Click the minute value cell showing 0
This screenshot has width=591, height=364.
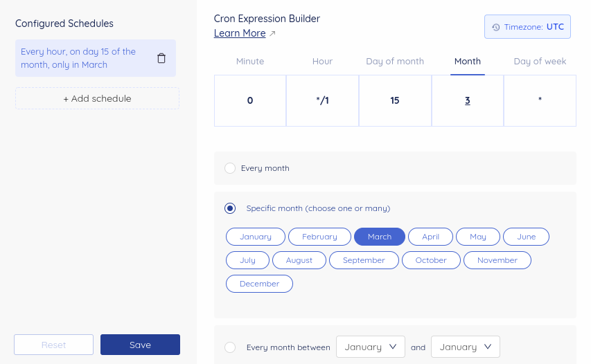coord(250,100)
